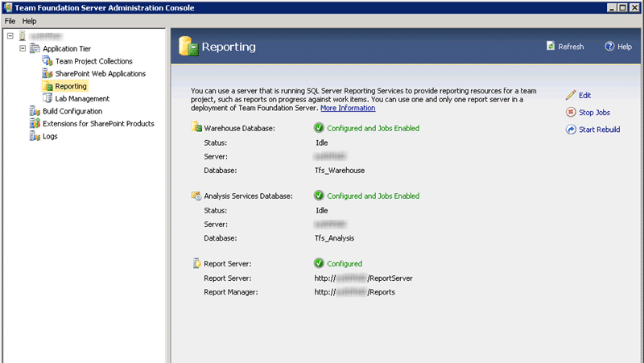This screenshot has width=644, height=363.
Task: Select Application Tier in the tree
Action: pos(67,48)
